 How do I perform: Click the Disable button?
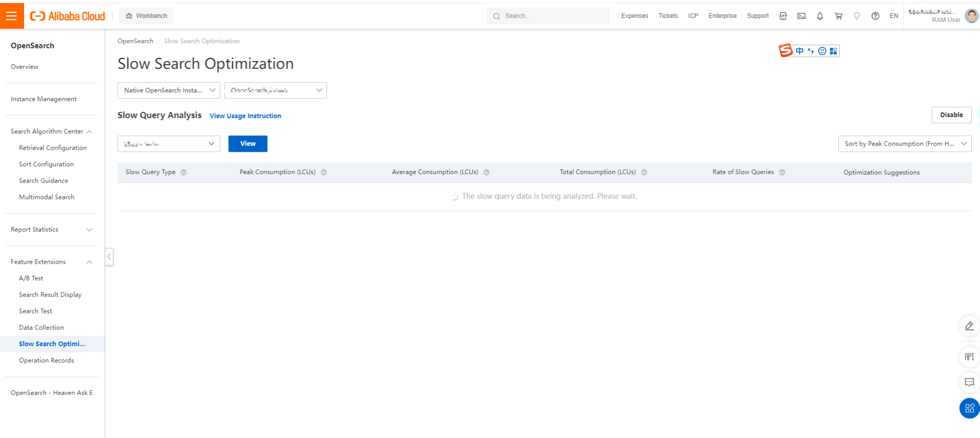point(951,115)
